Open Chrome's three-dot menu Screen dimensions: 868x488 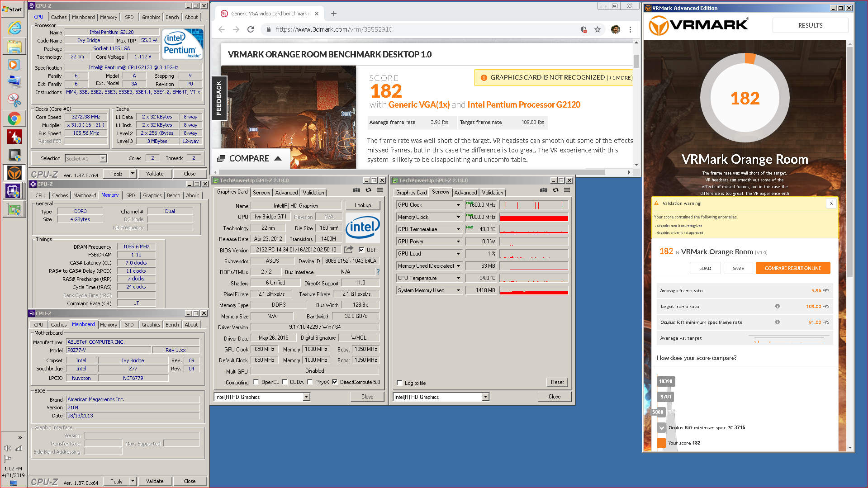[x=630, y=29]
